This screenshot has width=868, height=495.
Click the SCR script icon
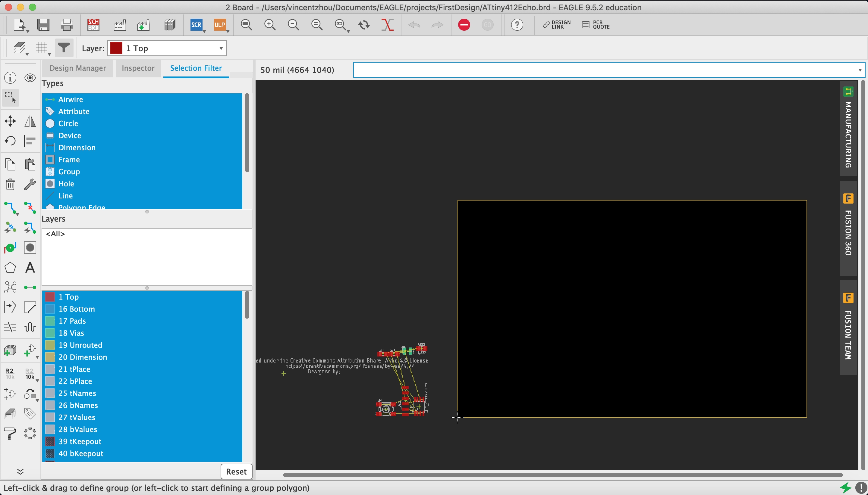point(196,25)
